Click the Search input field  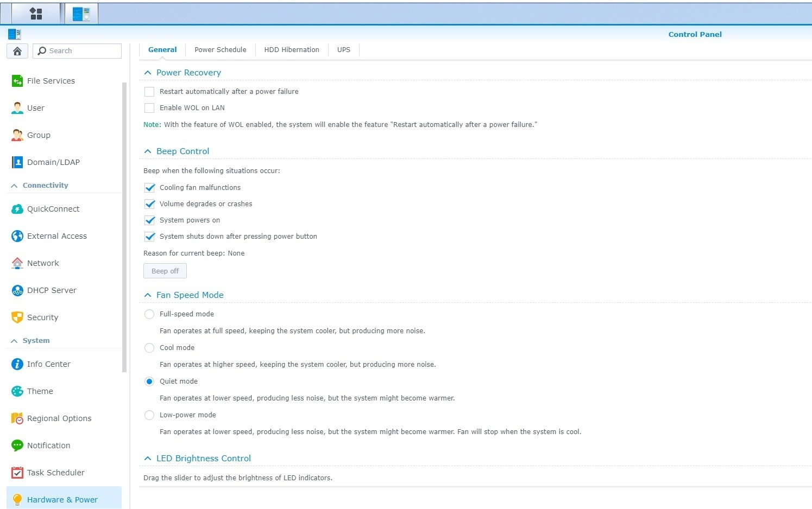[x=83, y=51]
